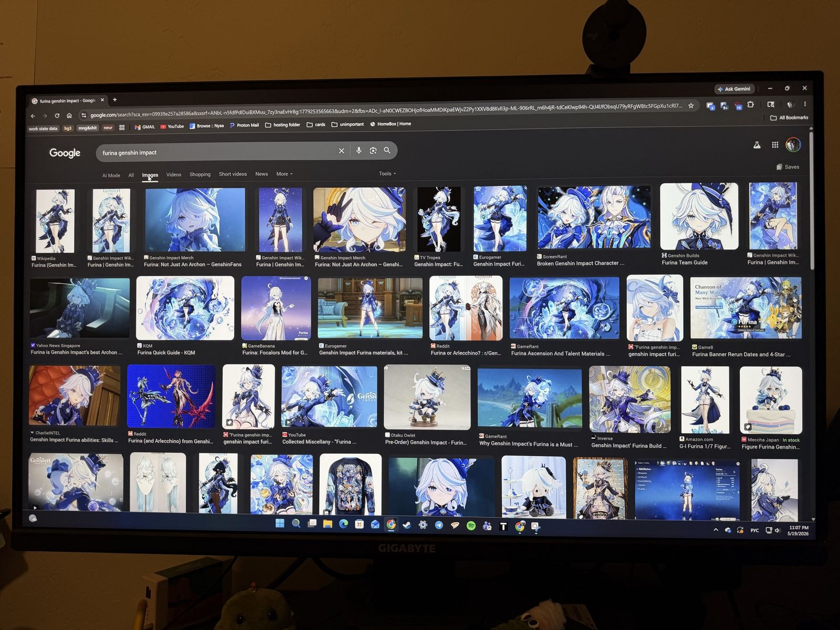Image resolution: width=840 pixels, height=630 pixels.
Task: Open Search Labs flask icon
Action: pyautogui.click(x=757, y=145)
